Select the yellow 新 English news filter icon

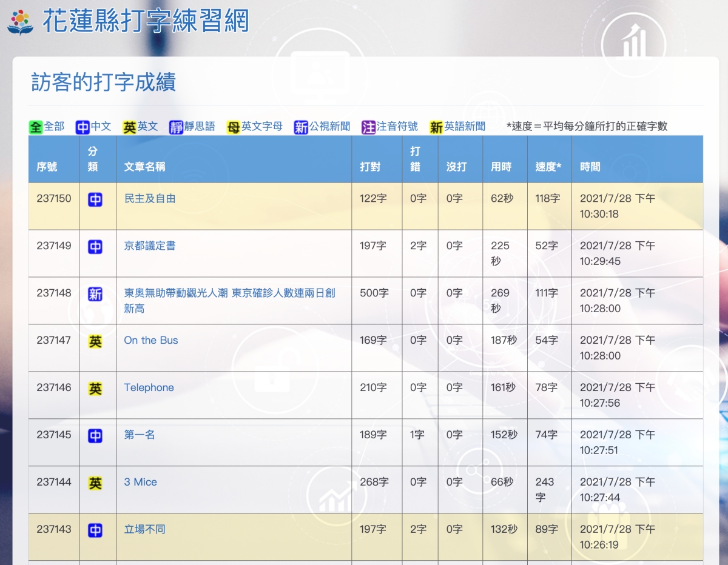pyautogui.click(x=436, y=127)
